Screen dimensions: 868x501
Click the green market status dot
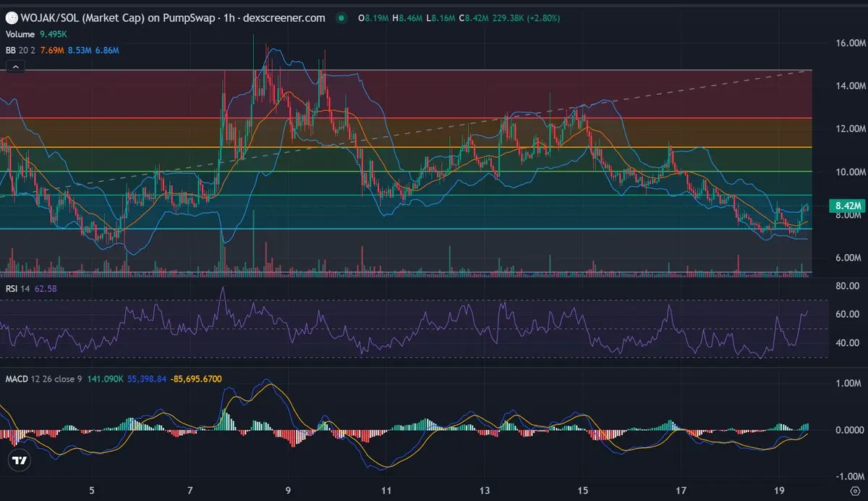[341, 17]
